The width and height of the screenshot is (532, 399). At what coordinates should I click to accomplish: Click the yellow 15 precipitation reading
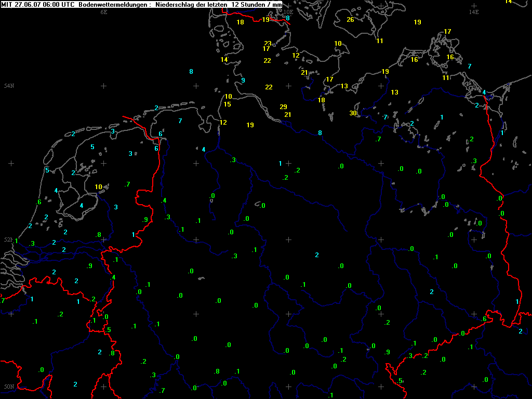[x=227, y=104]
